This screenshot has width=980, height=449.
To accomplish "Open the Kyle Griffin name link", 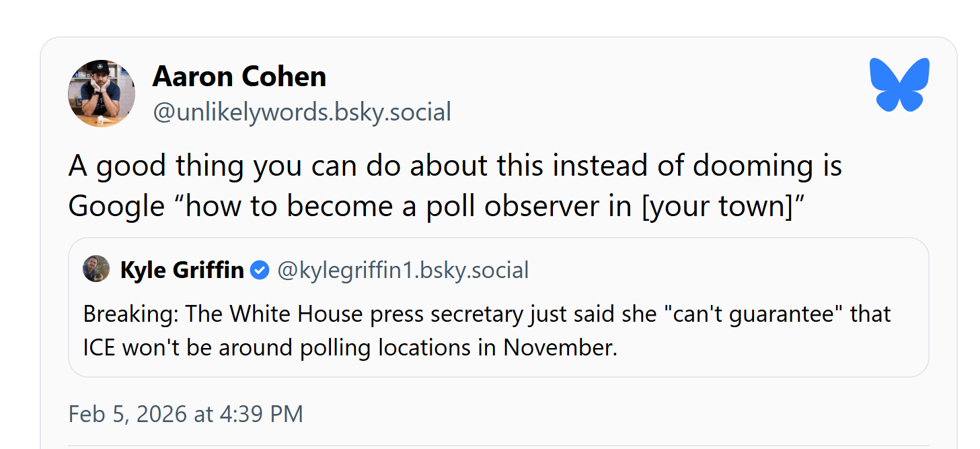I will coord(182,271).
